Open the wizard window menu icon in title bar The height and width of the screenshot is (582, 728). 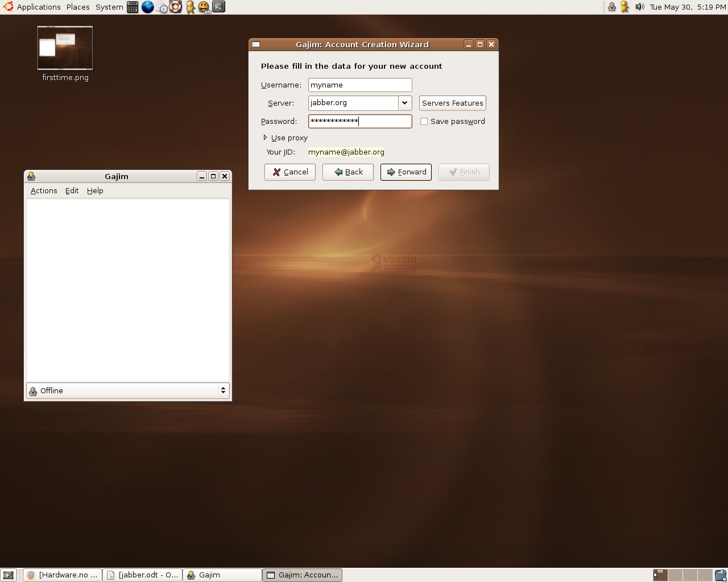coord(256,44)
